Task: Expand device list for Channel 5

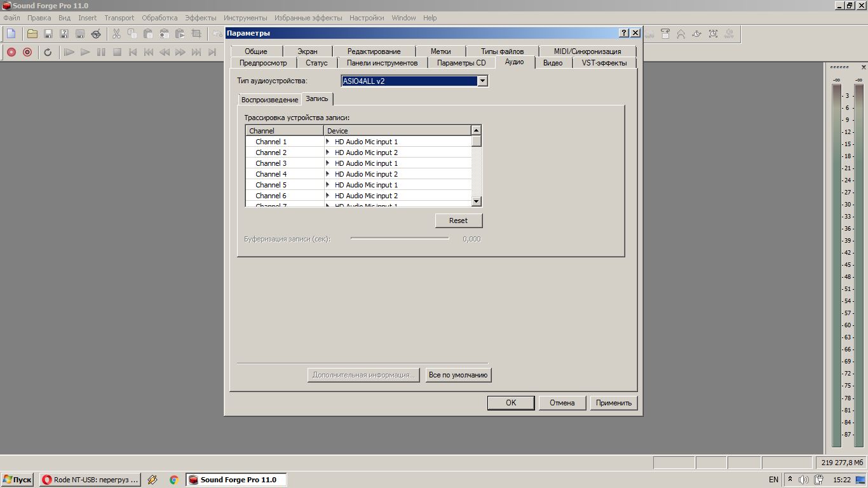Action: [328, 185]
